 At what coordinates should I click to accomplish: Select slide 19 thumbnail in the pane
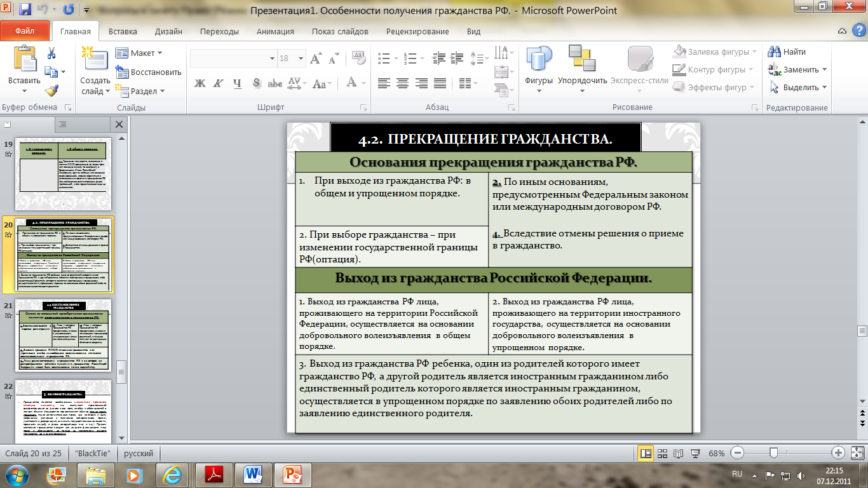pos(64,175)
